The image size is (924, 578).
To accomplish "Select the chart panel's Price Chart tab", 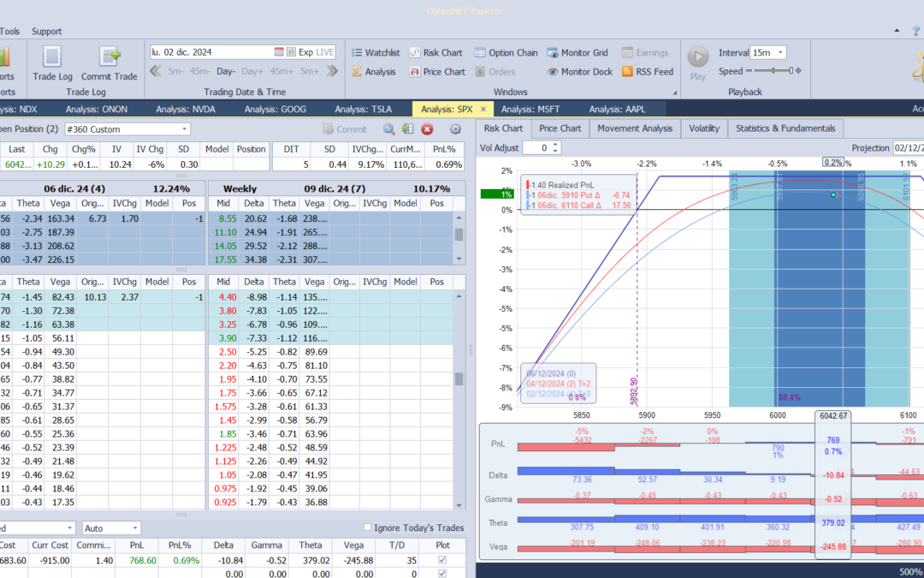I will click(x=560, y=128).
